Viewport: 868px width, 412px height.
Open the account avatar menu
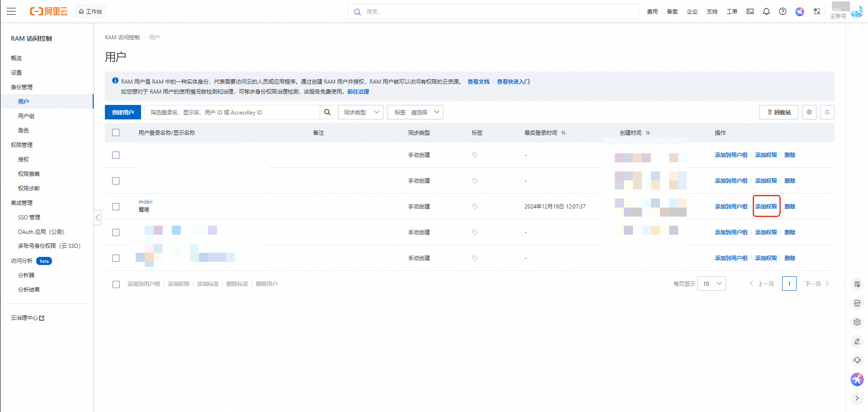[x=856, y=11]
